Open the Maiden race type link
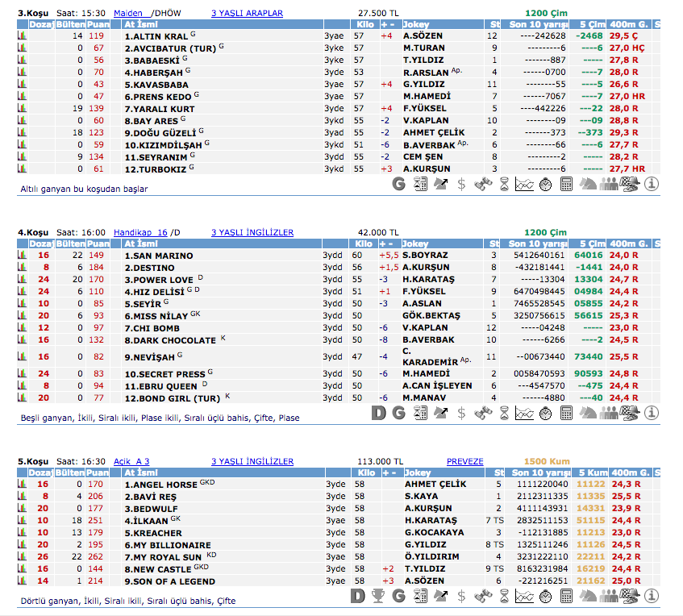Viewport: 683px width, 616px height. 129,14
